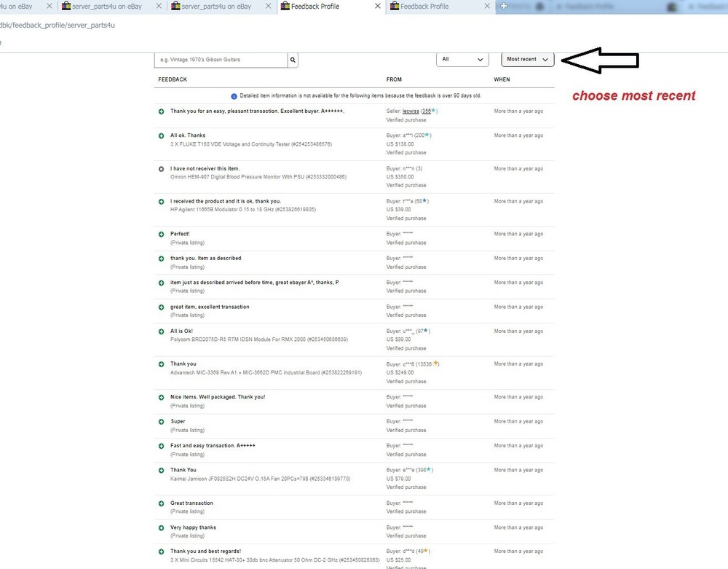This screenshot has height=569, width=728.
Task: Click the yellow star beside buyer c***6
Action: point(436,364)
